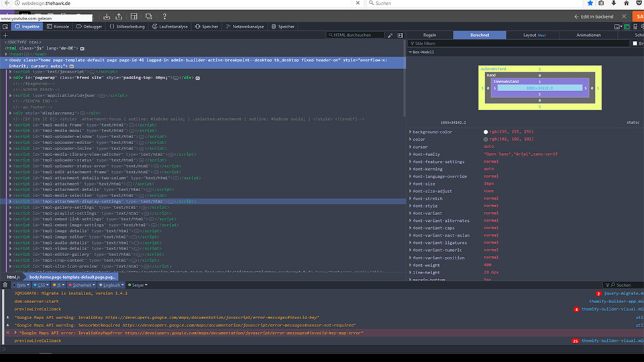This screenshot has height=362, width=644.
Task: Click the white background-color swatch
Action: tap(486, 132)
